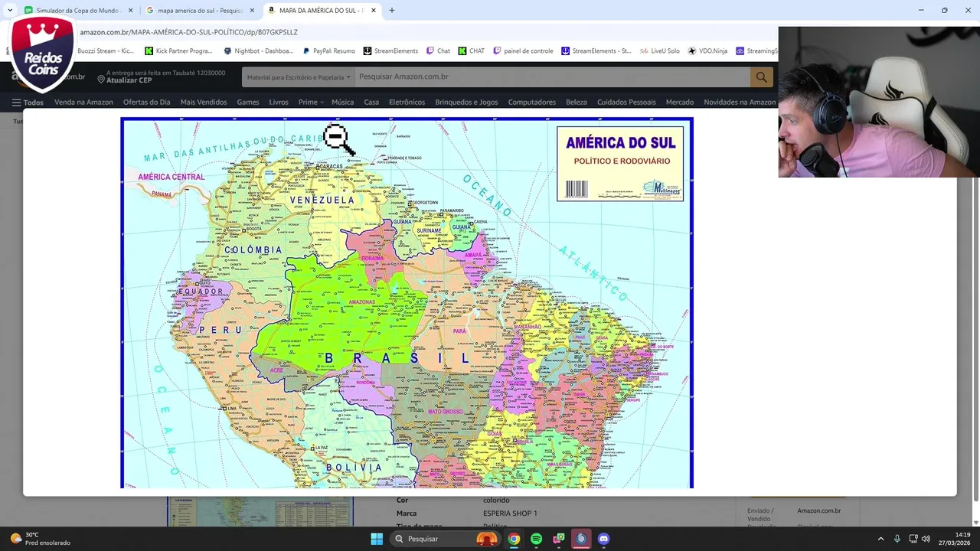This screenshot has height=551, width=980.
Task: Open the Mercado category link
Action: coord(680,103)
